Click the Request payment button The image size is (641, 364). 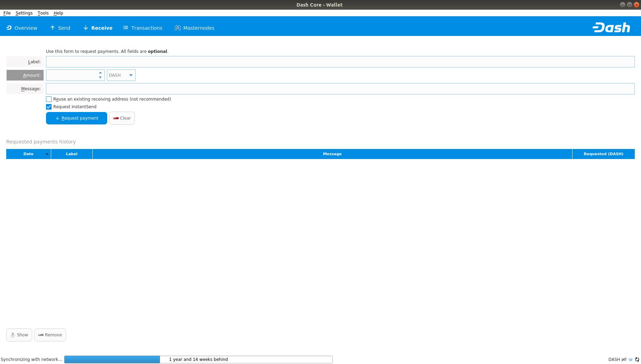point(76,118)
